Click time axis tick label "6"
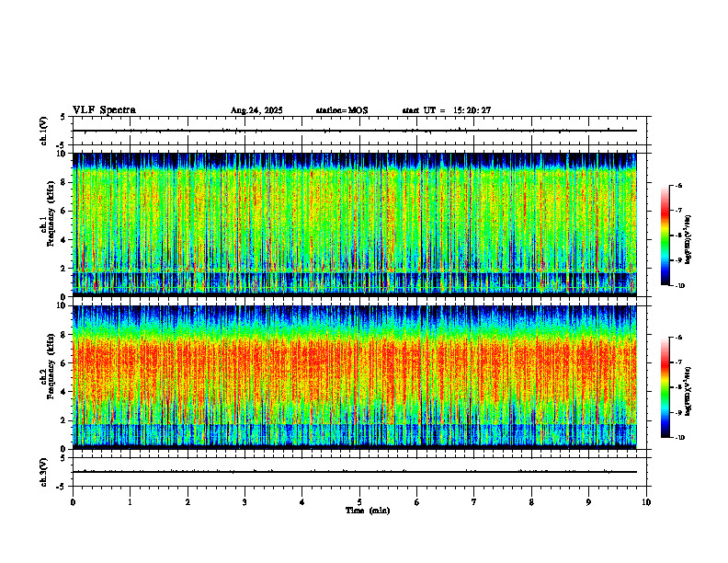This screenshot has height=563, width=728. coord(417,502)
